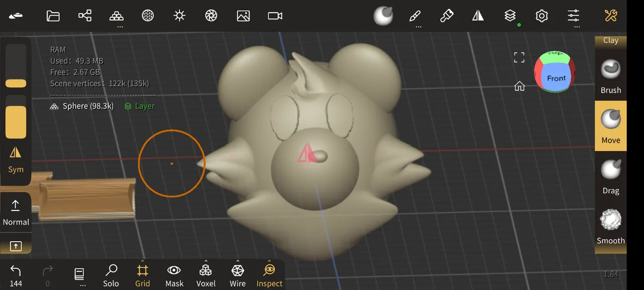Viewport: 644px width, 290px height.
Task: Open the Nomad Sculpt logo menu
Action: click(16, 16)
